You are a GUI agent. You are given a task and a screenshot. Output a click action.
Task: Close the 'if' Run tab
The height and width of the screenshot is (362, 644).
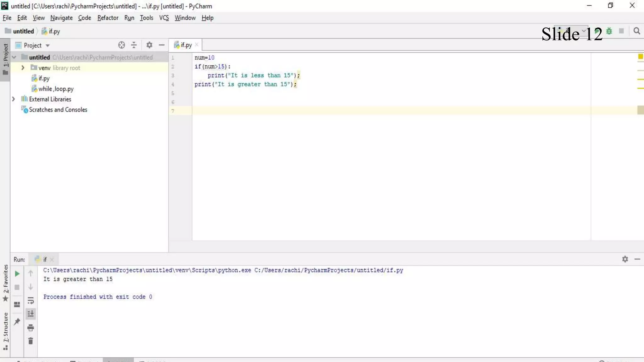(52, 259)
